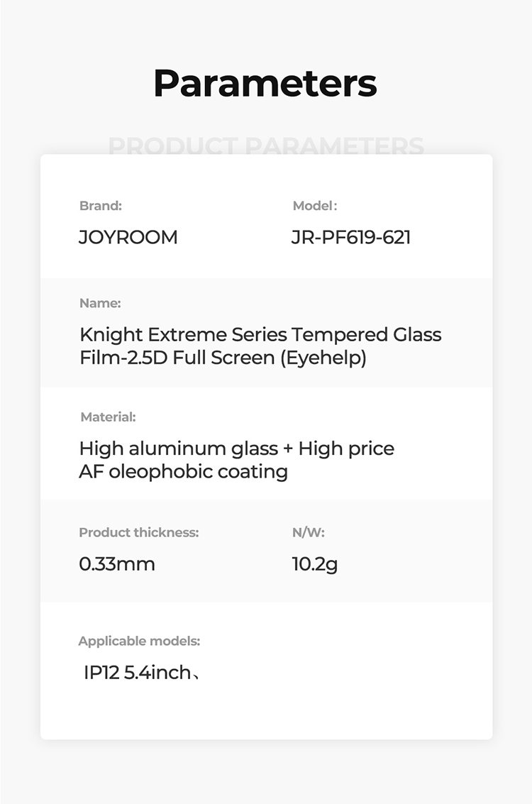The height and width of the screenshot is (804, 532).
Task: Click the High price text in material
Action: coord(346,449)
